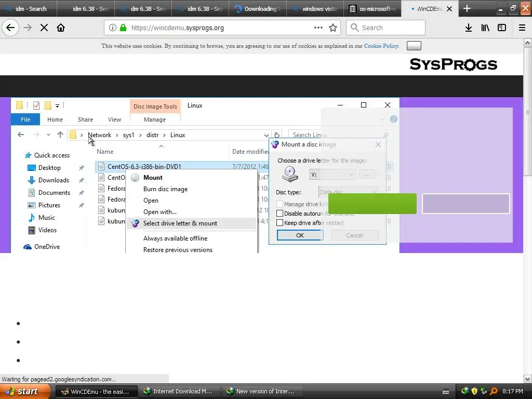
Task: Open the Manage tab under Disc Image Tools
Action: click(155, 119)
